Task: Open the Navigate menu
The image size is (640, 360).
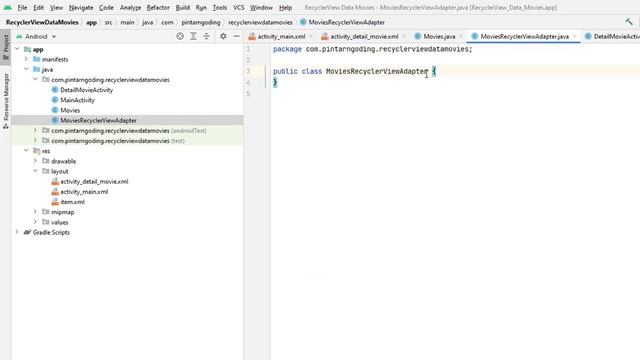Action: tap(81, 8)
